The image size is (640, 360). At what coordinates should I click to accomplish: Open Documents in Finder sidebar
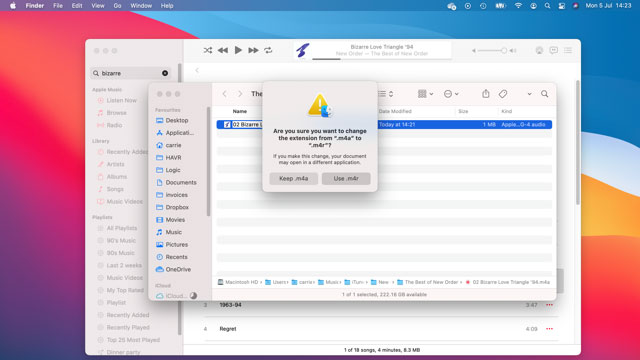[181, 182]
